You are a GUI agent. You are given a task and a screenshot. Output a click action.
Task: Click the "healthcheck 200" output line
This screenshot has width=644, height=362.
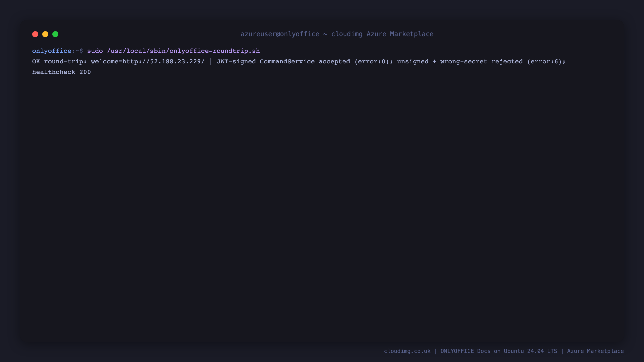pyautogui.click(x=61, y=72)
